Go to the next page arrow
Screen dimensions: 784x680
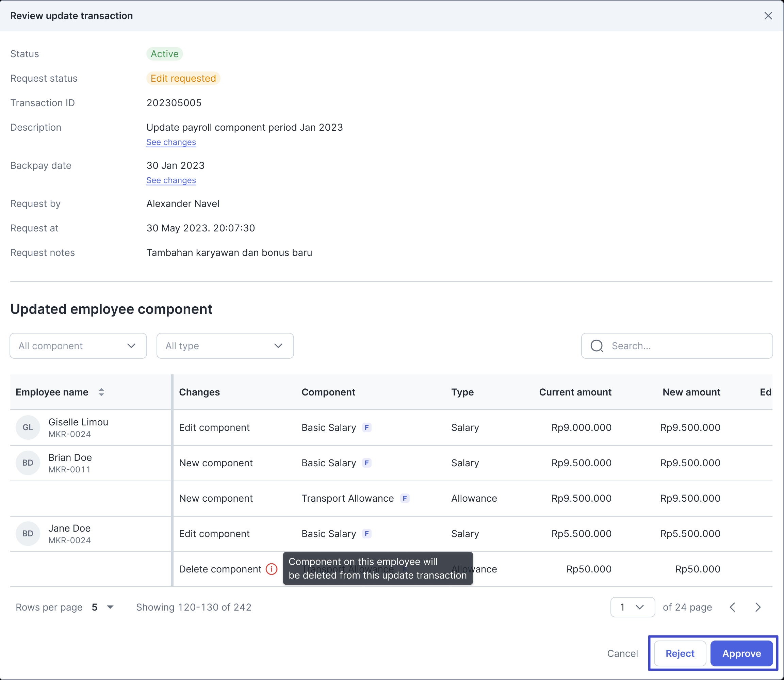(x=758, y=607)
